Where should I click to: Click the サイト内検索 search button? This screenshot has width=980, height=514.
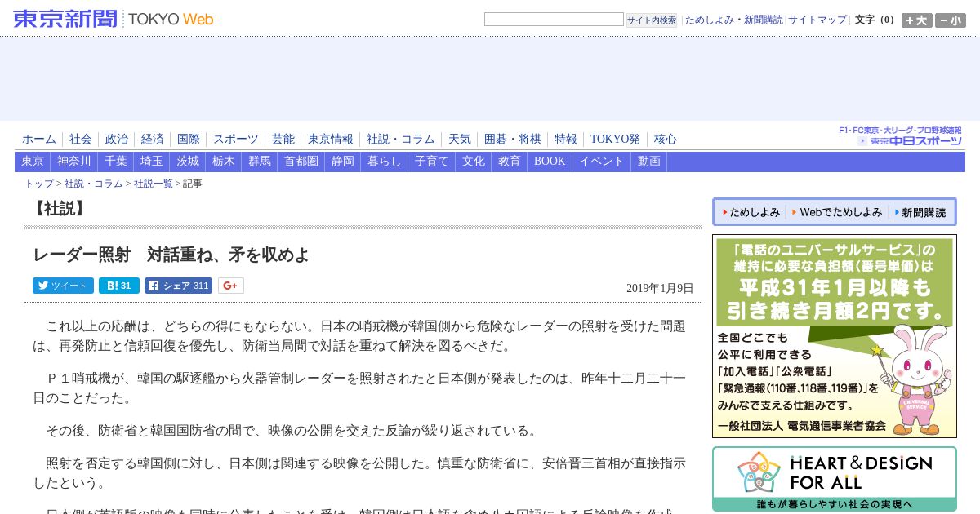pyautogui.click(x=652, y=20)
